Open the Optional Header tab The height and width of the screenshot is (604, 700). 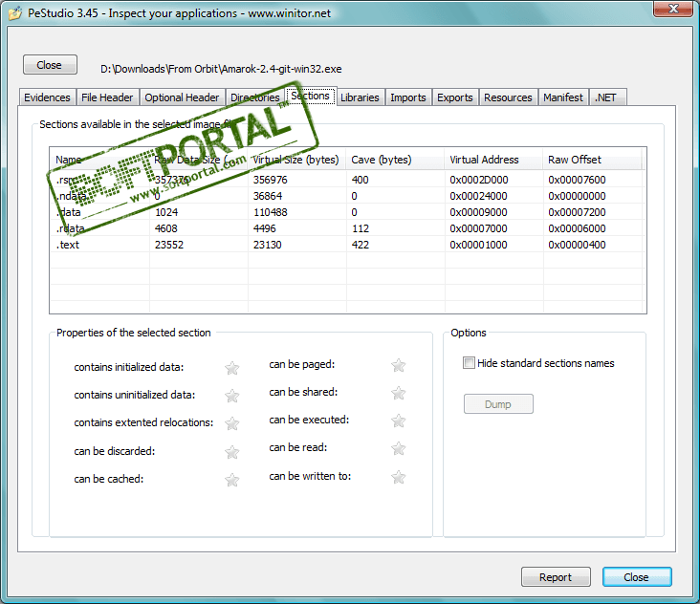[182, 97]
